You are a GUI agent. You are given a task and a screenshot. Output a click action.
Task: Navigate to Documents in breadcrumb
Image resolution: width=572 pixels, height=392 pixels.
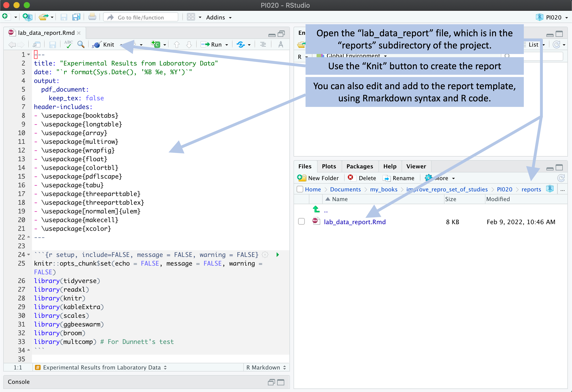click(345, 189)
